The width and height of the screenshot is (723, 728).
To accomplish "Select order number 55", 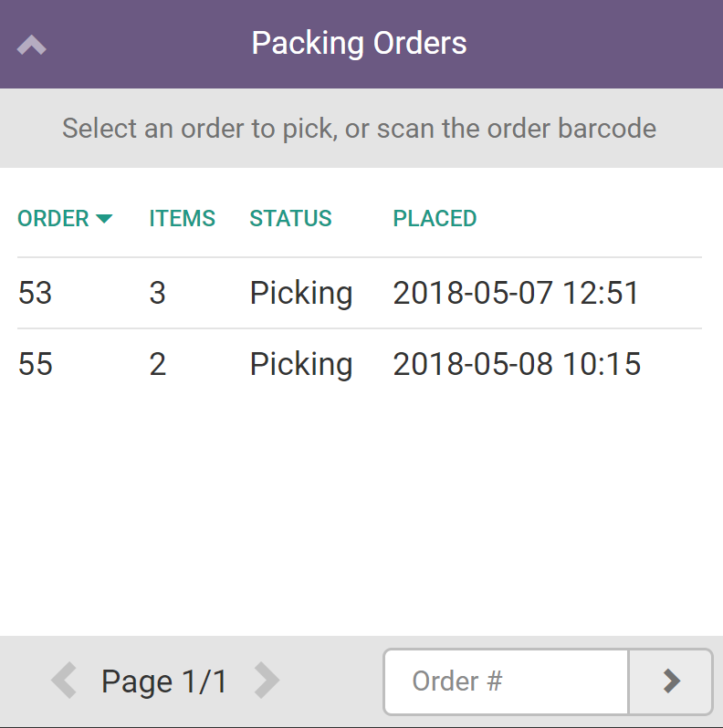I will 36,364.
